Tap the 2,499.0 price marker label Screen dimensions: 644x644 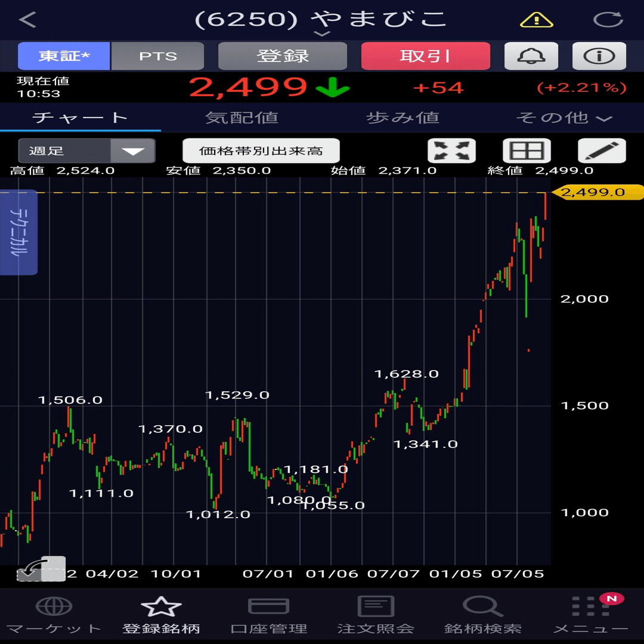597,192
